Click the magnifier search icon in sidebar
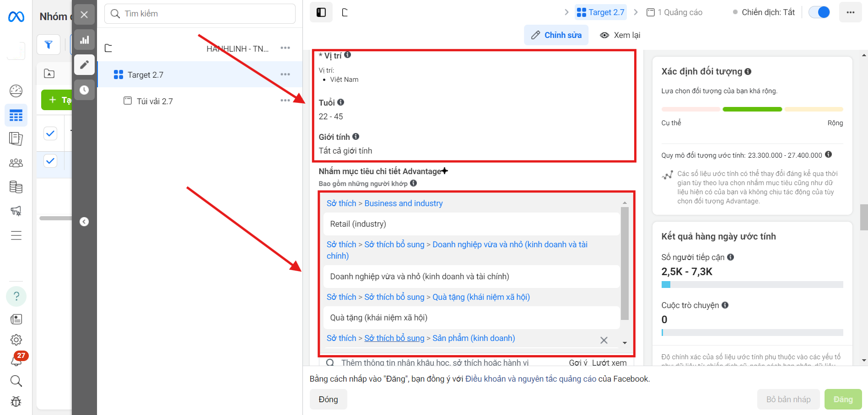868x415 pixels. [x=16, y=381]
